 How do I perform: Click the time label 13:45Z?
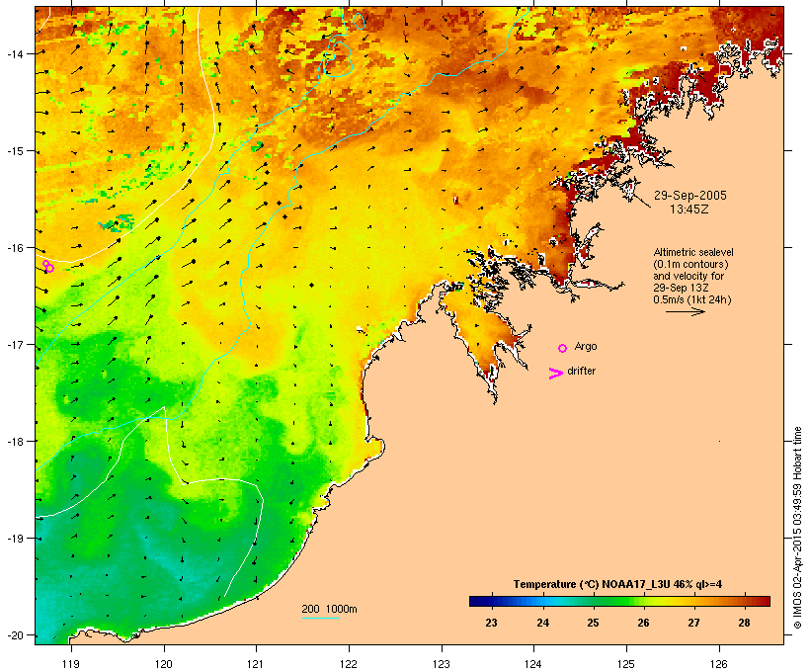(x=689, y=210)
